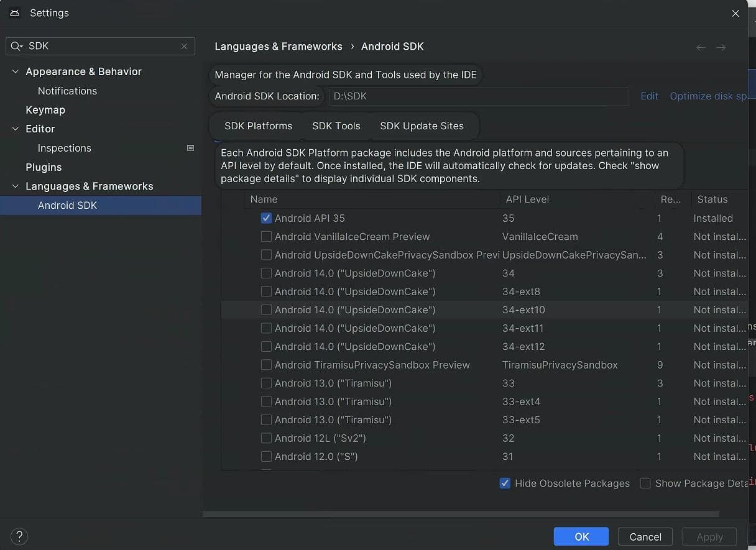Viewport: 756px width, 550px height.
Task: Click OK button
Action: click(x=581, y=537)
